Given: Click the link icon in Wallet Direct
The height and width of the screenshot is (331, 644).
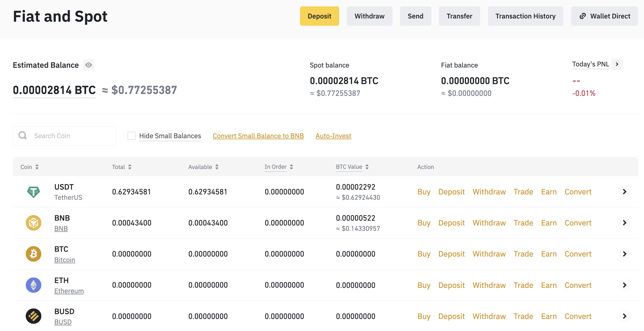Looking at the screenshot, I should click(583, 16).
